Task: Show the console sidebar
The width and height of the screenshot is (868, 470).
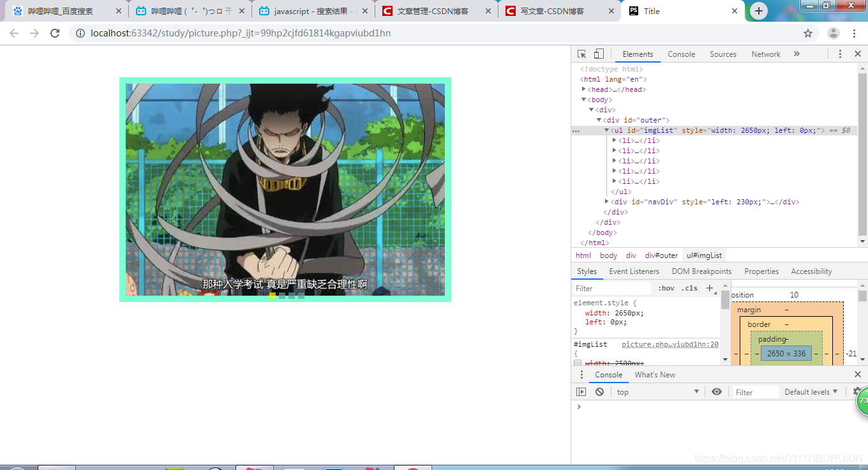Action: [x=581, y=392]
